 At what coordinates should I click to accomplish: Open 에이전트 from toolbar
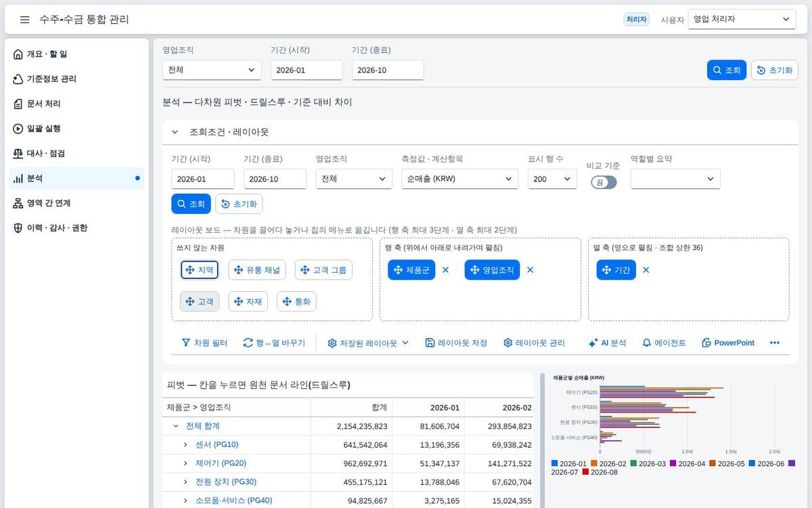[664, 343]
